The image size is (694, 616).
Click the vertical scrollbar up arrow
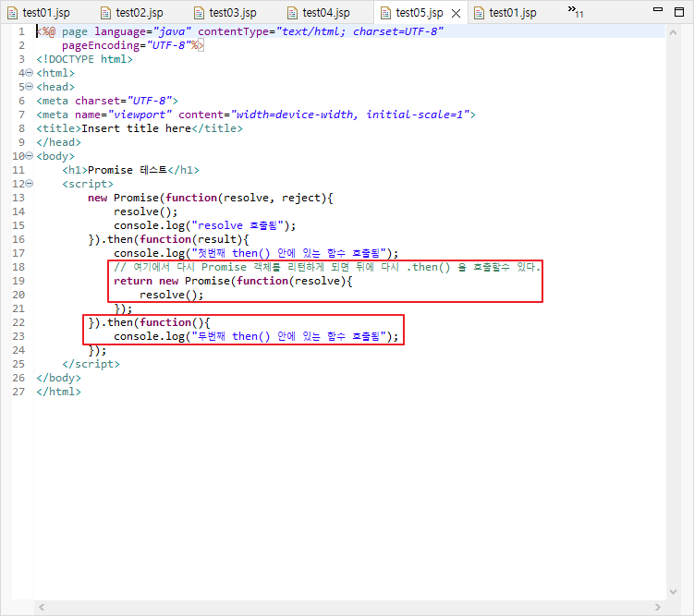tap(673, 32)
